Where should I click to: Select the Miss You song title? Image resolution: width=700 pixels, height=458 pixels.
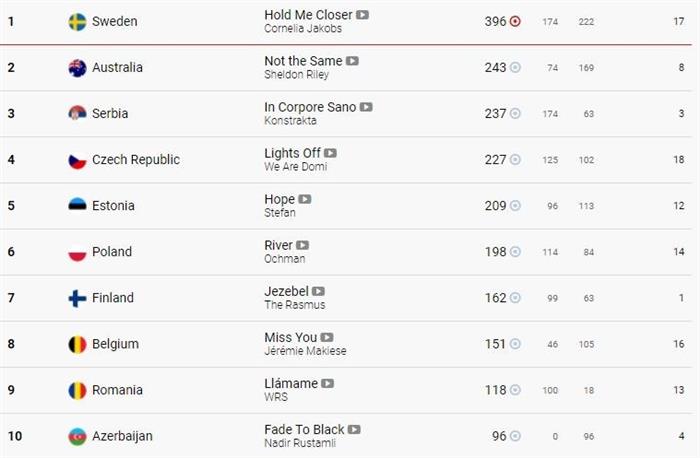tap(291, 337)
